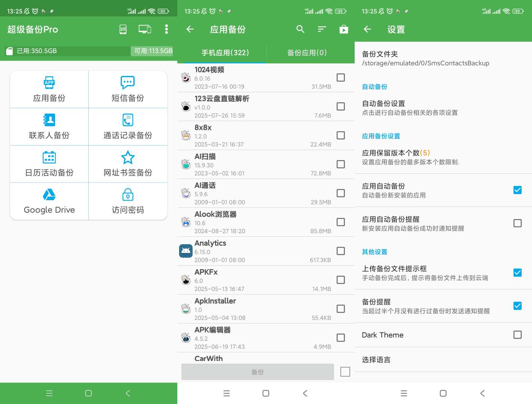This screenshot has width=532, height=404.
Task: Open the Analytics app row
Action: [266, 251]
